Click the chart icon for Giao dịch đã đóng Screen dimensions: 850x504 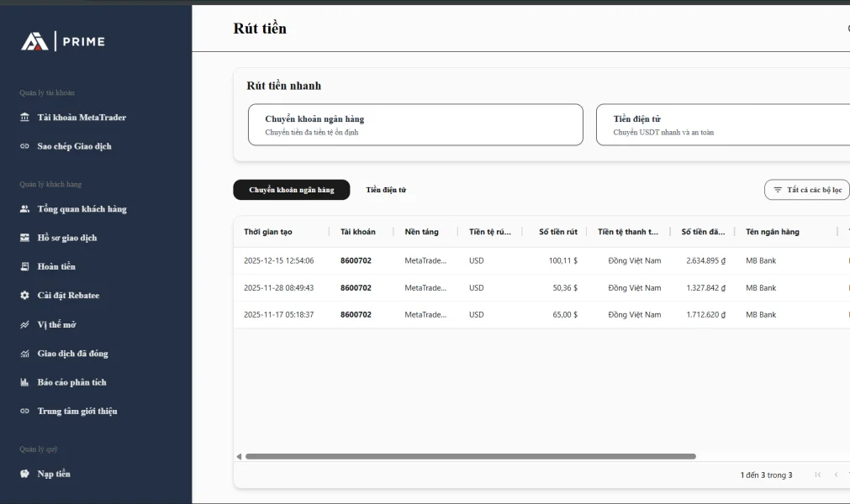[24, 354]
